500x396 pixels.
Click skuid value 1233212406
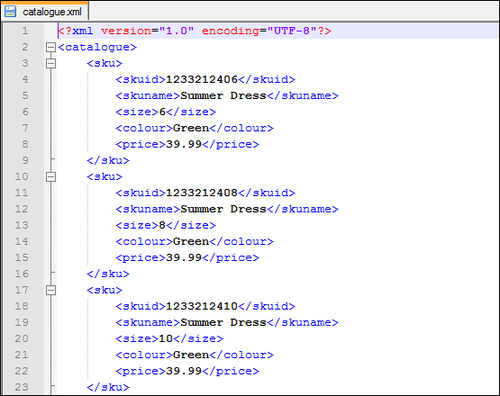[201, 79]
